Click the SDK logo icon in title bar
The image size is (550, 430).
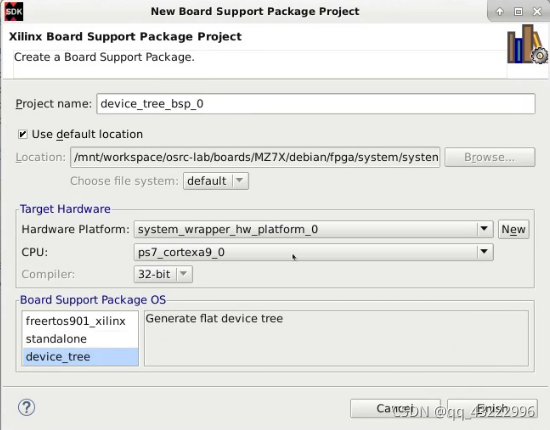click(13, 11)
